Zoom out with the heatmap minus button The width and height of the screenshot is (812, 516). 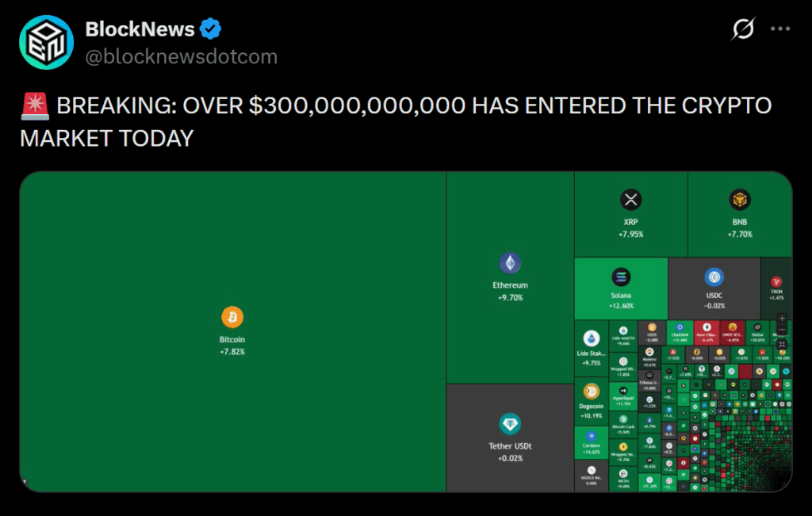coord(782,330)
